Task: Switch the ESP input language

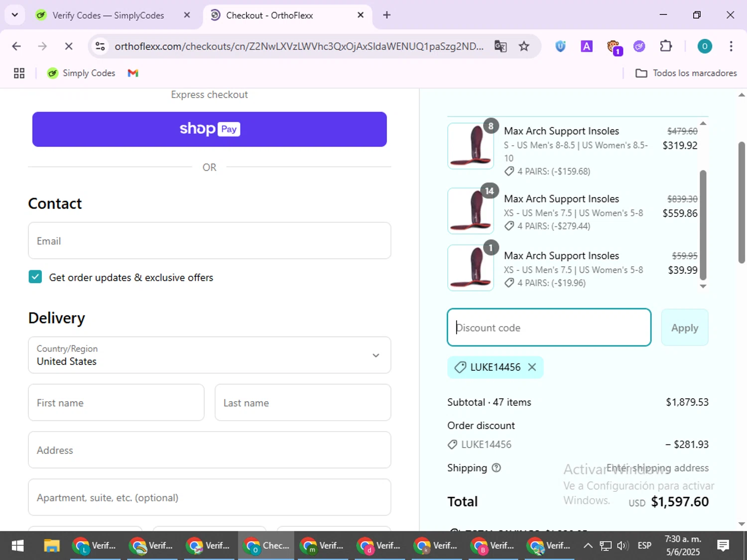Action: pos(644,546)
